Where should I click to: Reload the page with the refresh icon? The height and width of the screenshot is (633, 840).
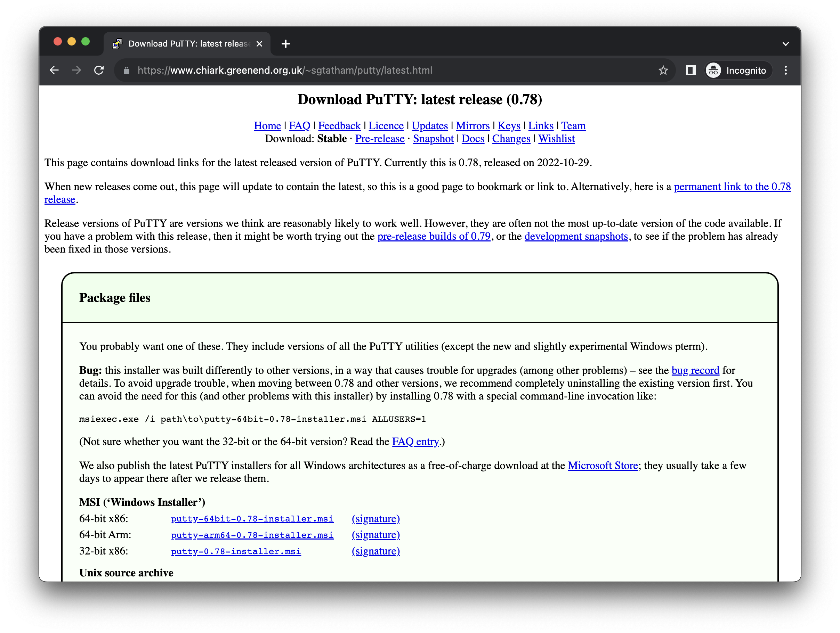(x=99, y=70)
